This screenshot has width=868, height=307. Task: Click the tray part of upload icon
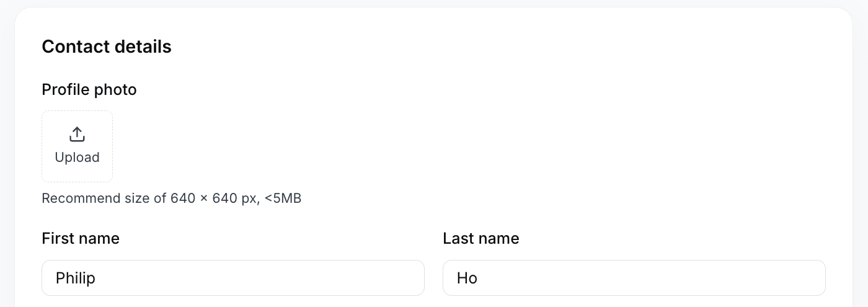77,140
